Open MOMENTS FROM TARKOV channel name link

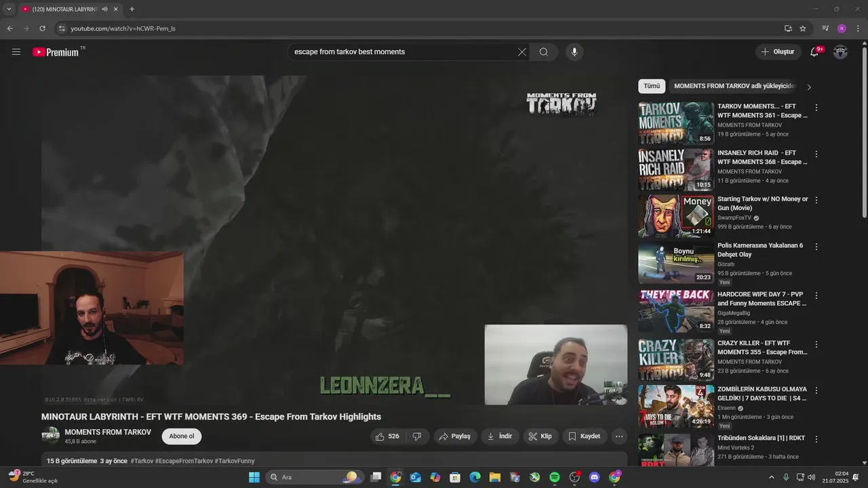[108, 432]
